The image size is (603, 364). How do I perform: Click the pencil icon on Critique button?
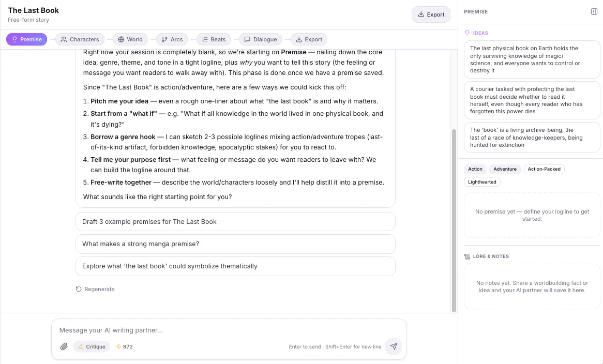80,346
